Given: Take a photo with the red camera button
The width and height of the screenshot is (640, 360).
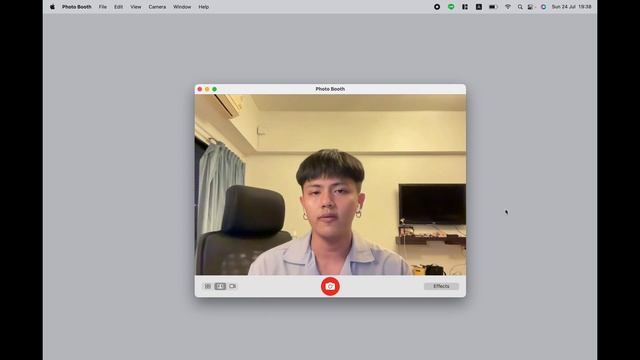Looking at the screenshot, I should click(x=330, y=286).
